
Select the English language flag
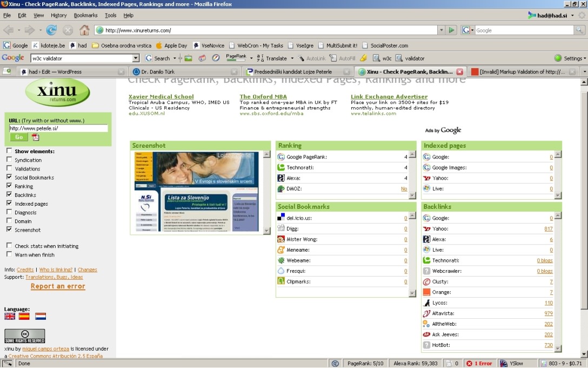(10, 316)
